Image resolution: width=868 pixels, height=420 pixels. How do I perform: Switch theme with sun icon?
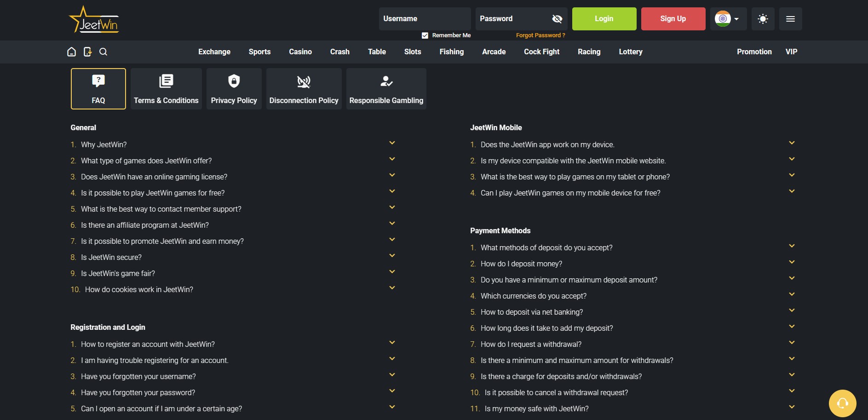[763, 19]
